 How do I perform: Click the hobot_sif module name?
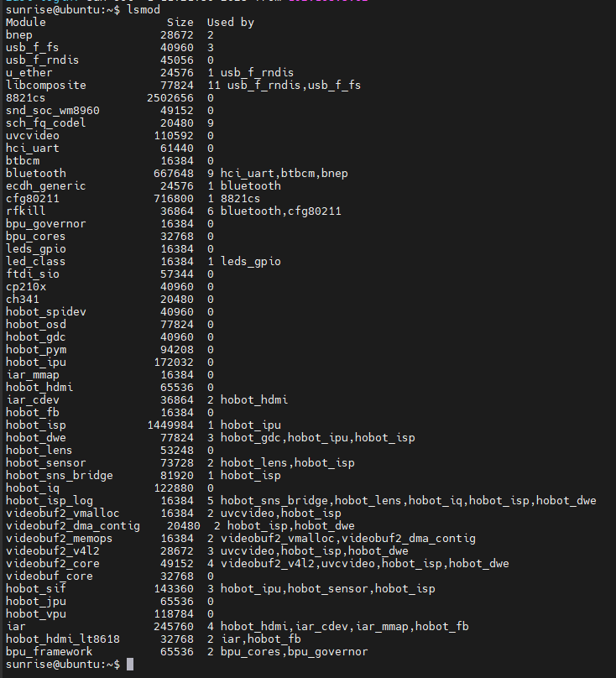coord(36,588)
